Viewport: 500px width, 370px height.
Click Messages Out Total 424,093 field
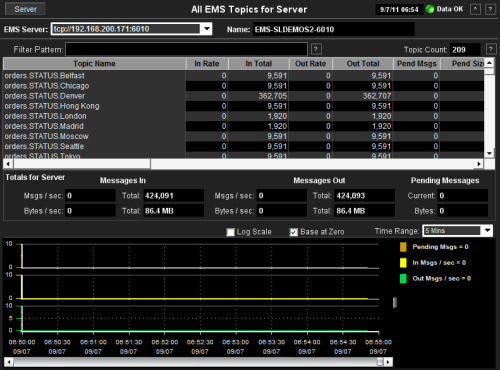[x=365, y=196]
